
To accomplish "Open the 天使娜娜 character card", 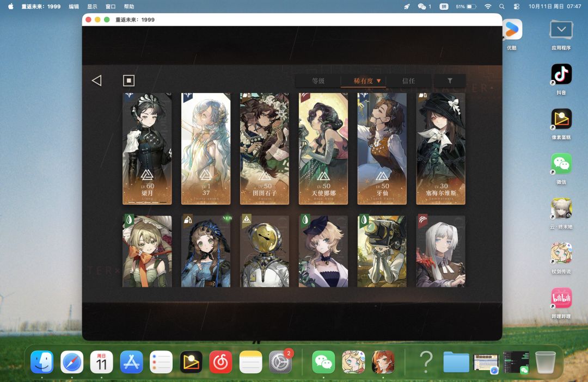I will click(x=323, y=149).
